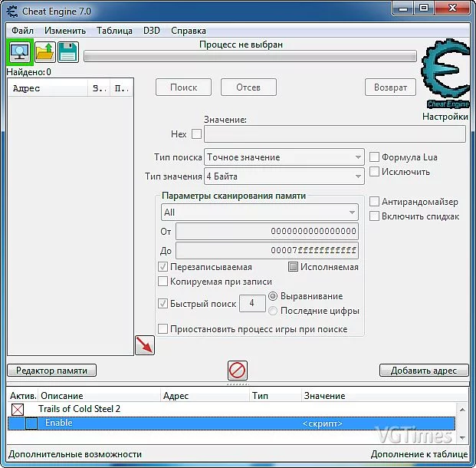Focus the От start address field
This screenshot has width=476, height=468.
tap(268, 231)
